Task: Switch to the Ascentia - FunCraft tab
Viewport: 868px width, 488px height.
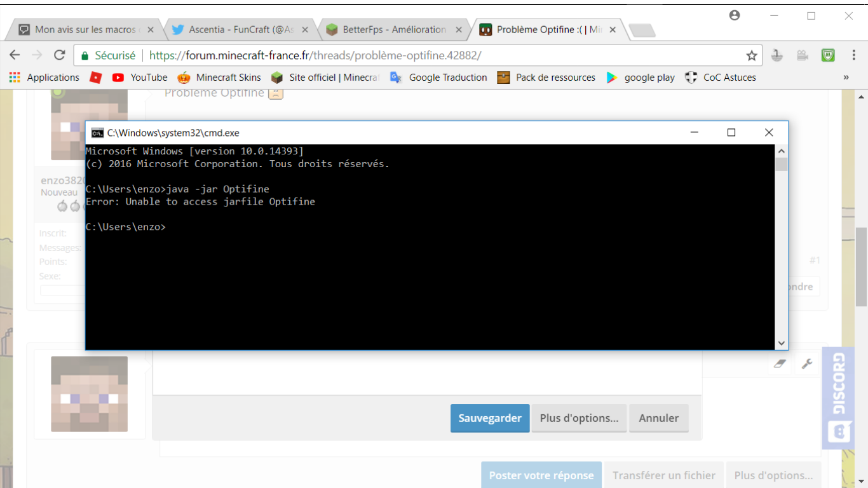Action: (240, 30)
